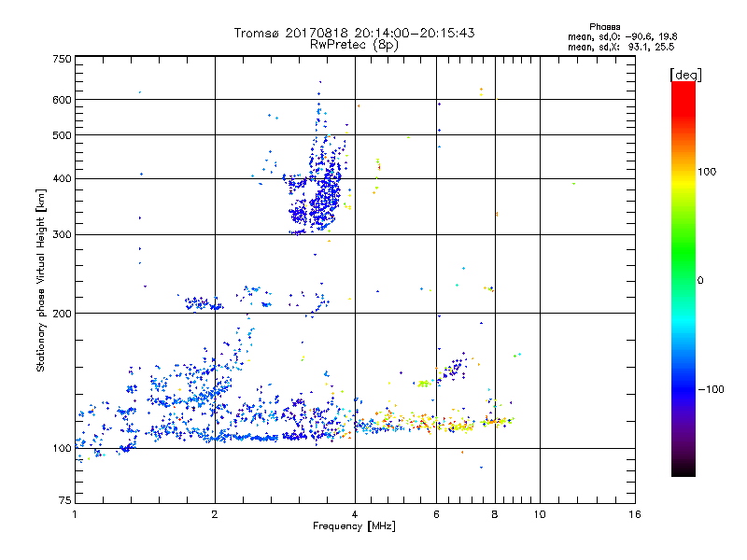Click the x-axis '6' tick label
Screen dimensions: 747x560
coord(436,514)
